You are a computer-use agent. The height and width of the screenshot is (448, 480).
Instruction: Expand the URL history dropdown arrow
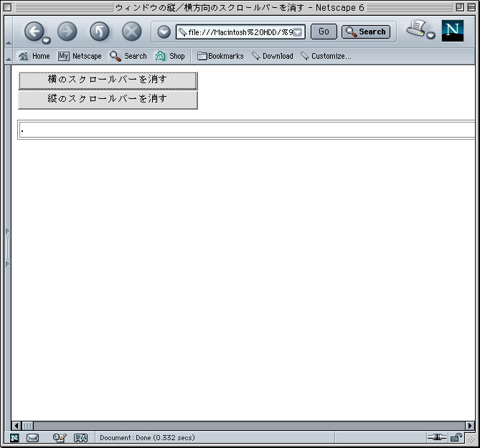tap(298, 32)
